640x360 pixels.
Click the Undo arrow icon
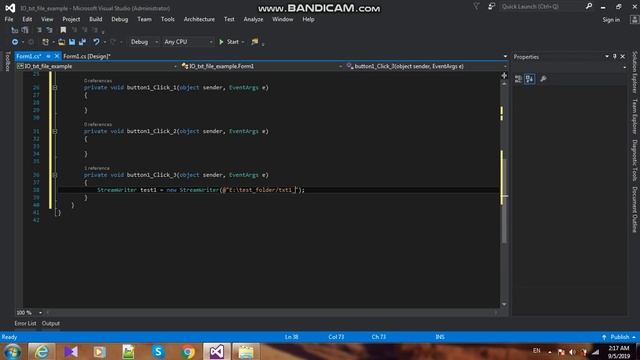point(96,42)
